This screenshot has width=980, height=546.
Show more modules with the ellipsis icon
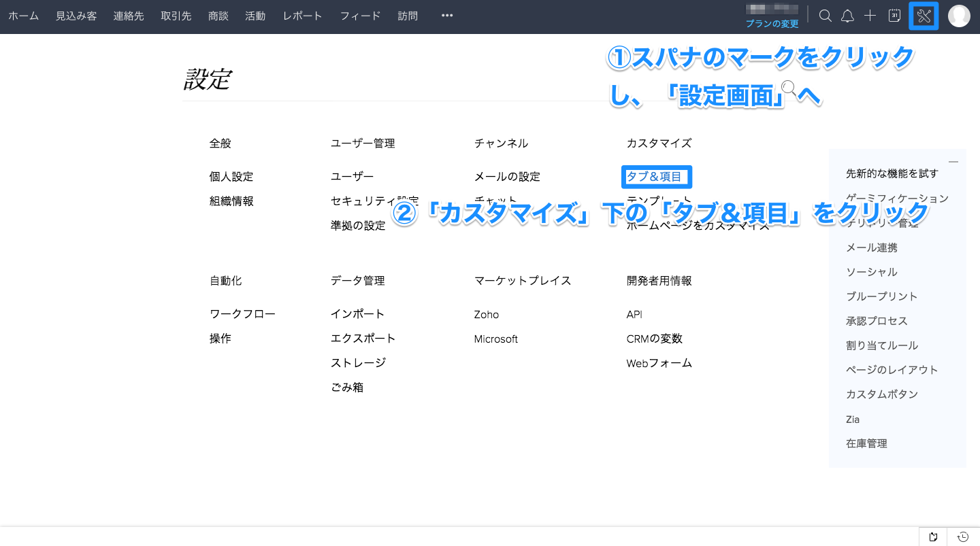(x=447, y=16)
